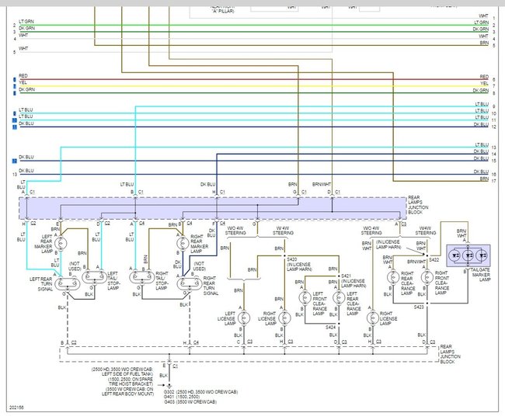Click the S422 splice label
Viewport: 505px width, 420px height.
click(x=434, y=260)
